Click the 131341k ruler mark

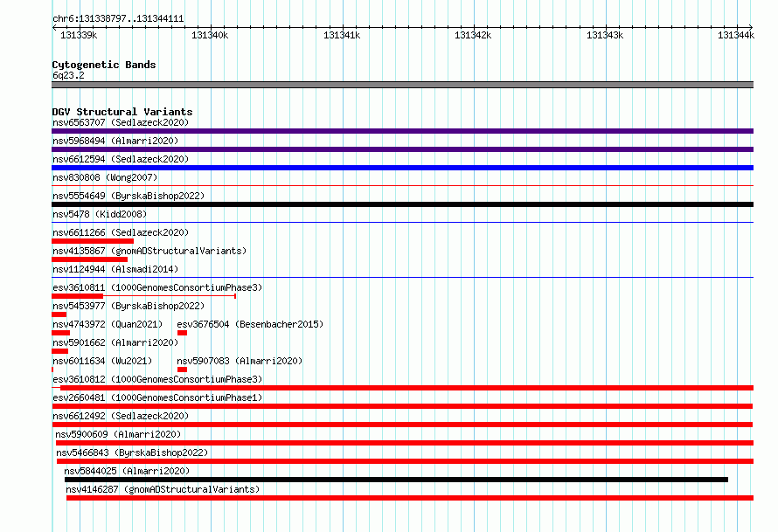tap(342, 35)
